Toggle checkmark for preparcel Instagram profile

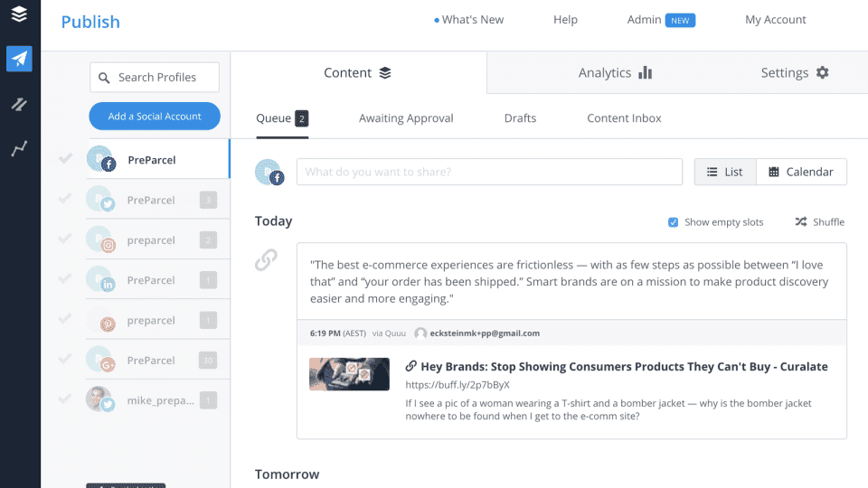(x=65, y=238)
